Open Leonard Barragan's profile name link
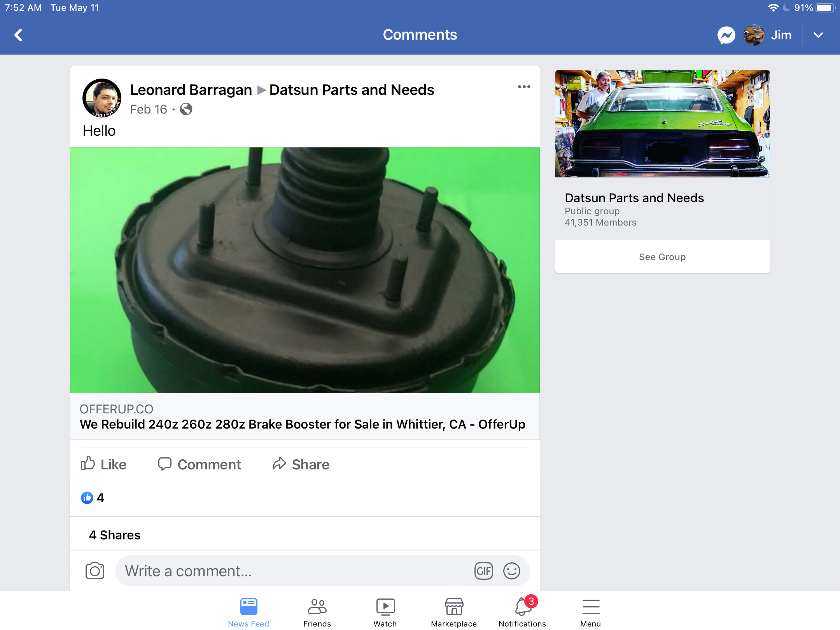Image resolution: width=840 pixels, height=630 pixels. tap(191, 90)
